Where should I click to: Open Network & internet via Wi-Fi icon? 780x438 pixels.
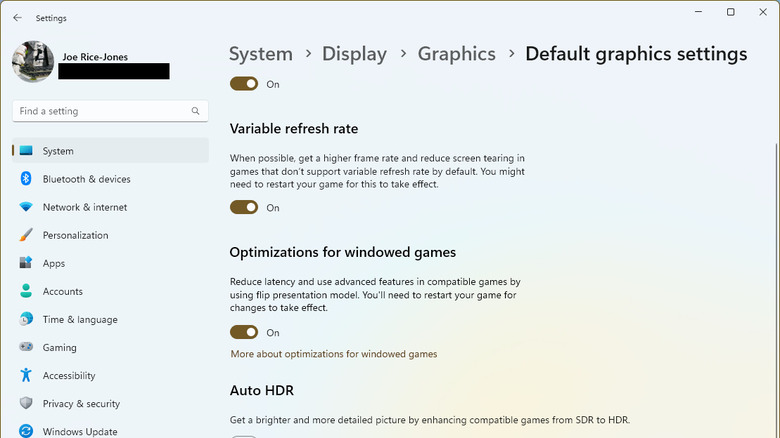pyautogui.click(x=26, y=207)
